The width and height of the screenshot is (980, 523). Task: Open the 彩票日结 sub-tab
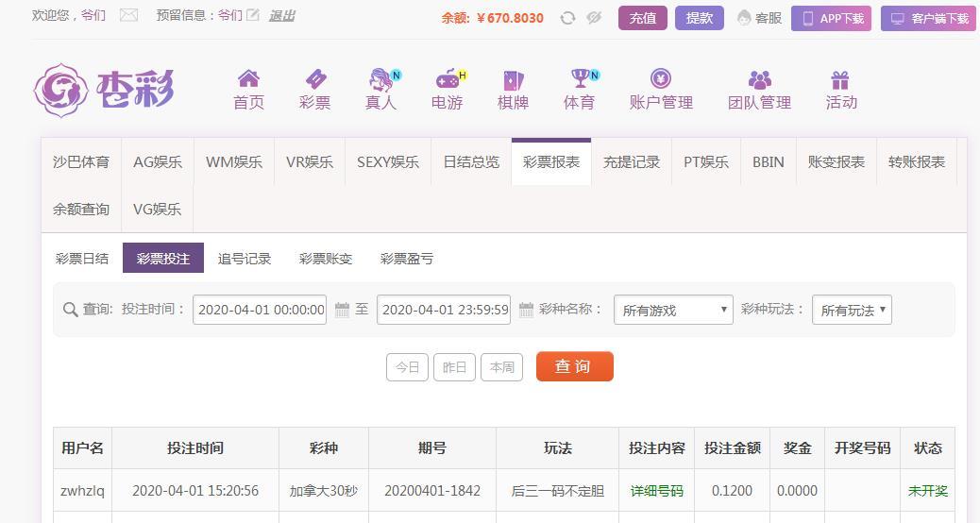(82, 258)
